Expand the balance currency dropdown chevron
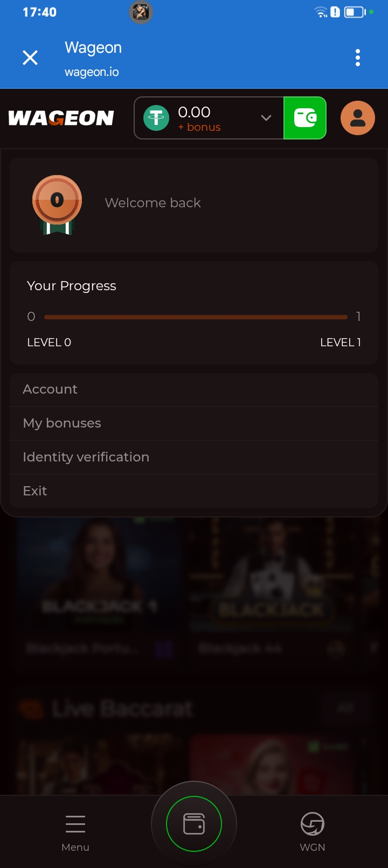The width and height of the screenshot is (388, 868). click(x=266, y=118)
